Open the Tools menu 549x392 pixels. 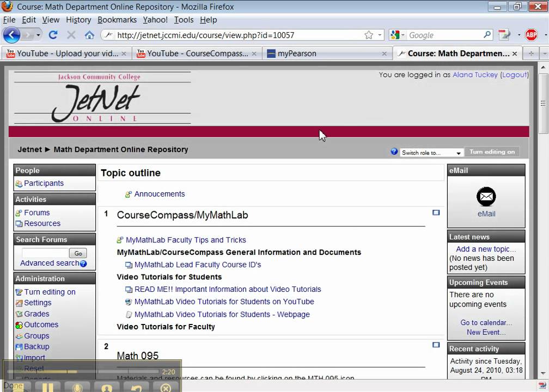pos(184,20)
